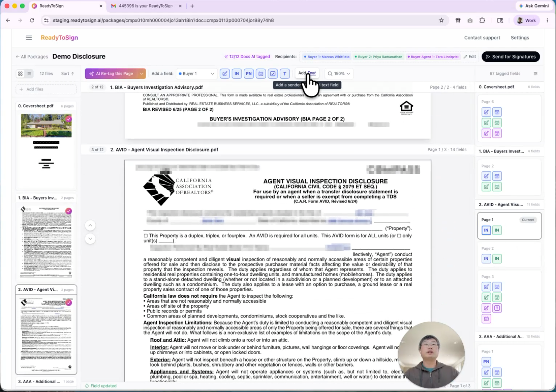Open Chrome Work profile button

click(x=526, y=20)
